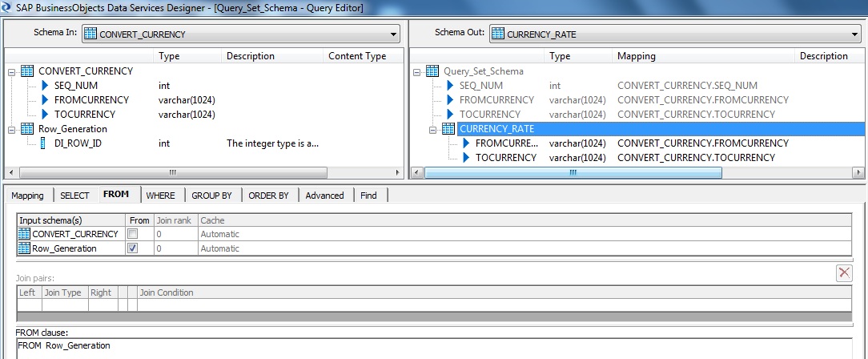The width and height of the screenshot is (868, 359).
Task: Click the FROMCURRE... arrow icon under CURRENCY_RATE
Action: (467, 143)
